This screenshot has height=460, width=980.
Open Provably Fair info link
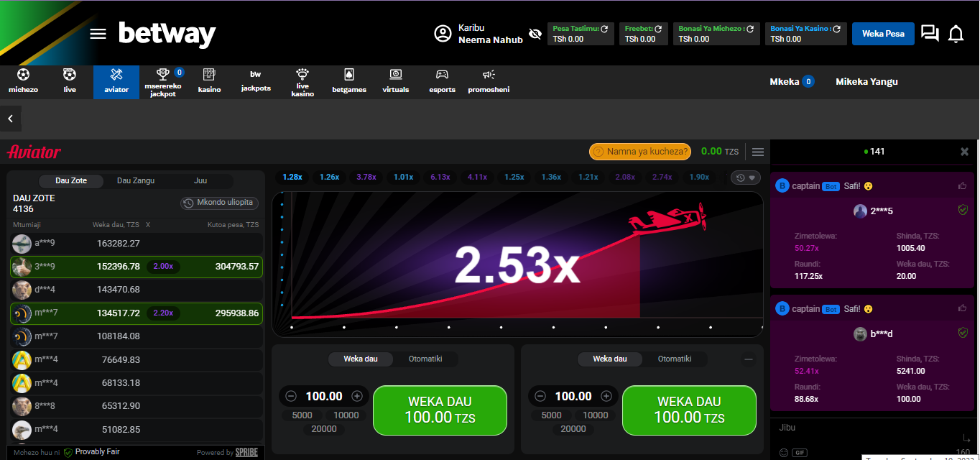pos(92,452)
